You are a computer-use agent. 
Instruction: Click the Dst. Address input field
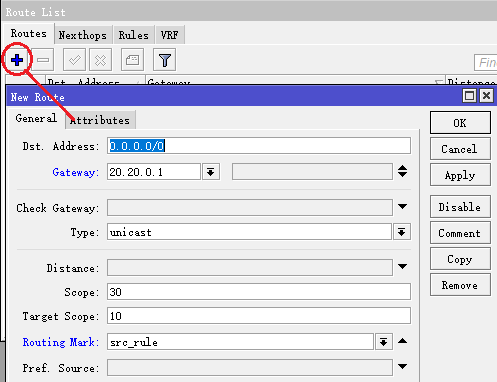259,146
